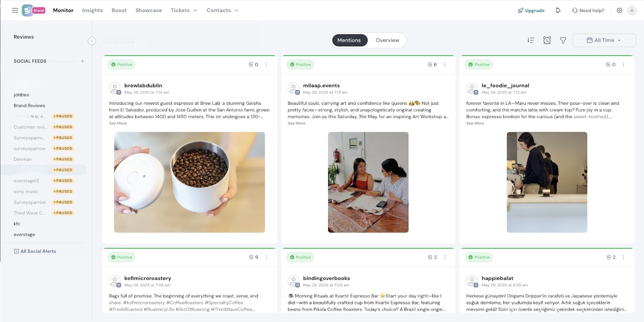Open the settings gear icon

(x=619, y=10)
